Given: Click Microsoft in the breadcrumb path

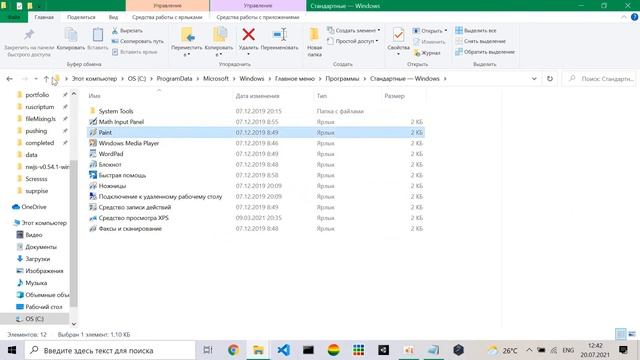Looking at the screenshot, I should pos(216,79).
